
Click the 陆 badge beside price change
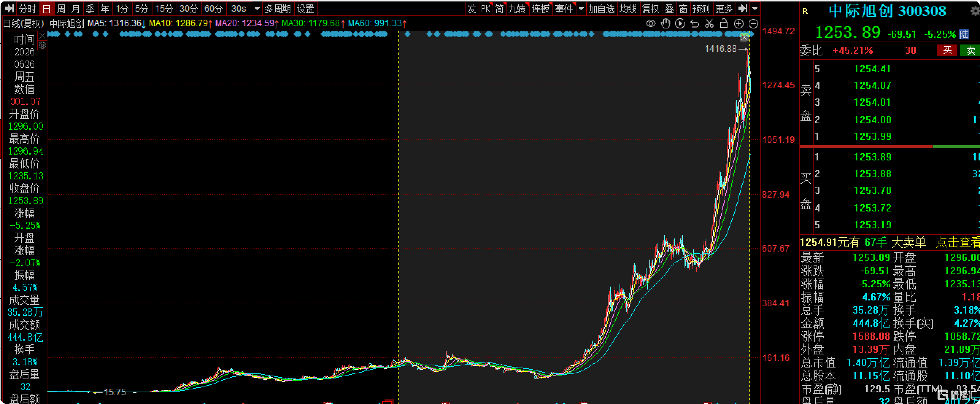pyautogui.click(x=964, y=34)
